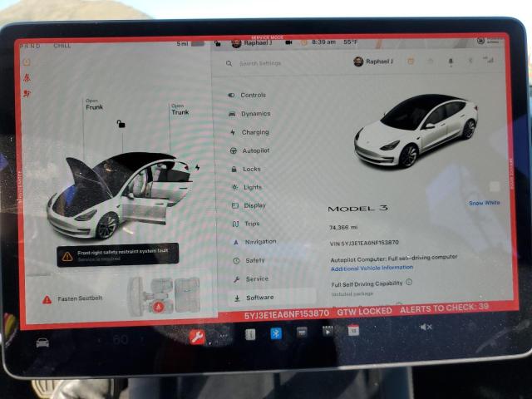Tap the cabin temperature 60 in dock
The image size is (532, 399).
tap(120, 339)
